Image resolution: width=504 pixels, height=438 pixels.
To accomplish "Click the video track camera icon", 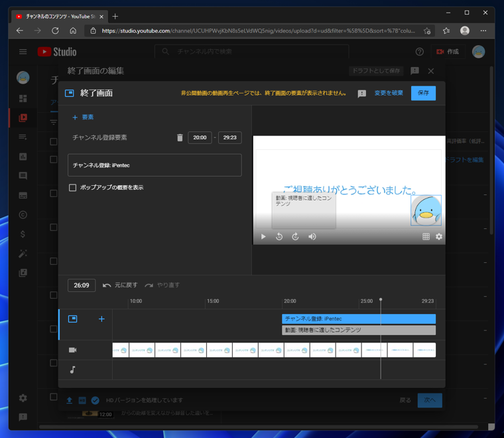I will pyautogui.click(x=73, y=350).
